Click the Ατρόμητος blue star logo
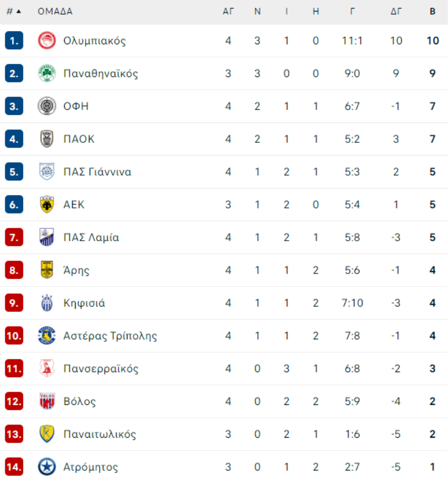Screen dimensions: 448x478 pos(47,467)
